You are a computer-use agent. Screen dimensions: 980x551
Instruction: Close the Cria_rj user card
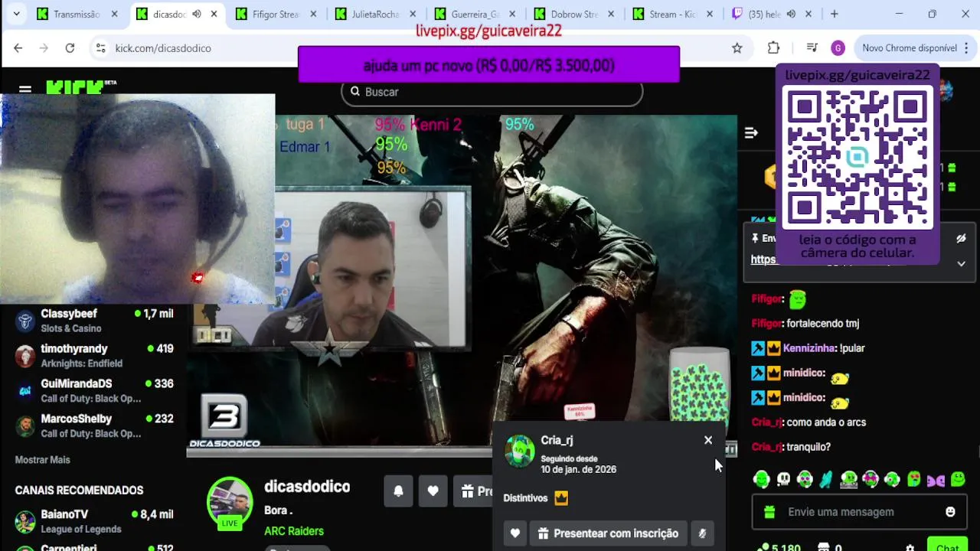[708, 440]
